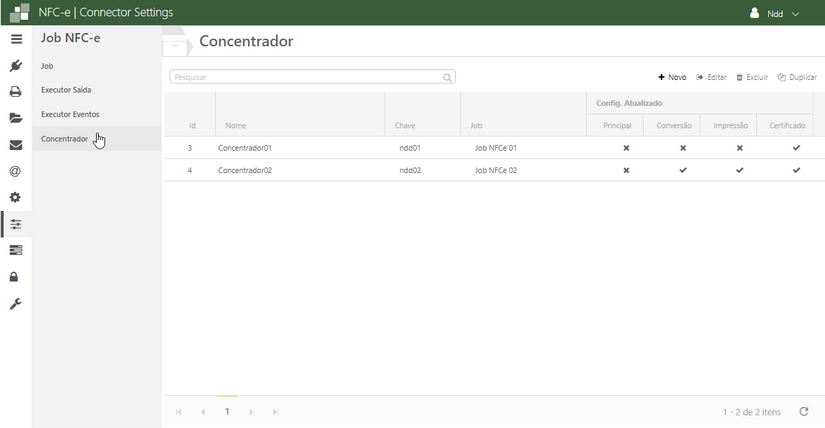Select Executor Eventos menu item
The image size is (825, 428).
tap(70, 114)
